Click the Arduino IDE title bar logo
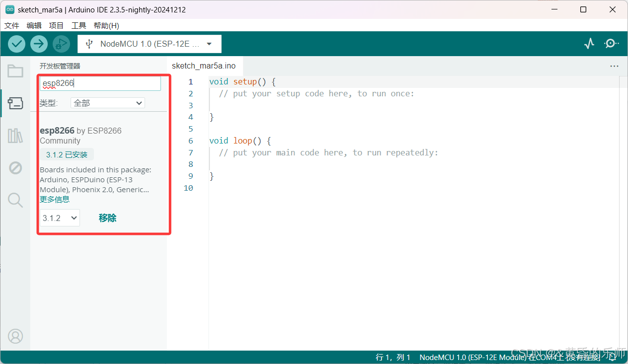The image size is (628, 364). 10,9
